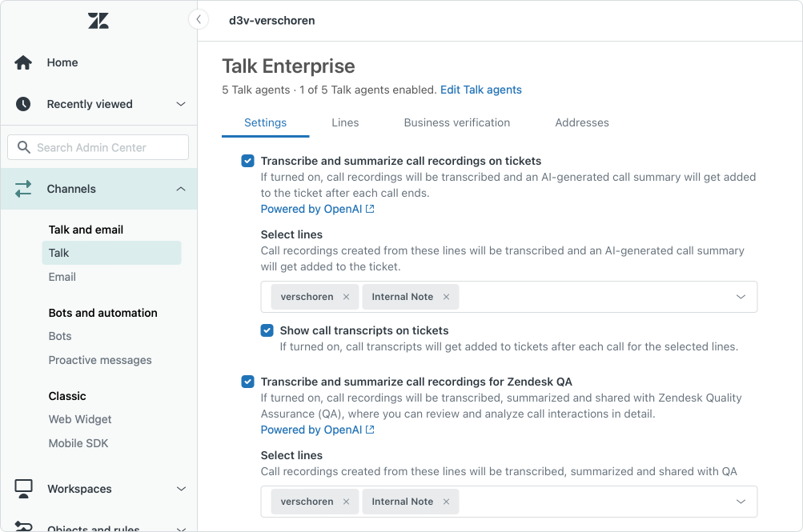Click the Home house icon
The width and height of the screenshot is (803, 532).
23,62
